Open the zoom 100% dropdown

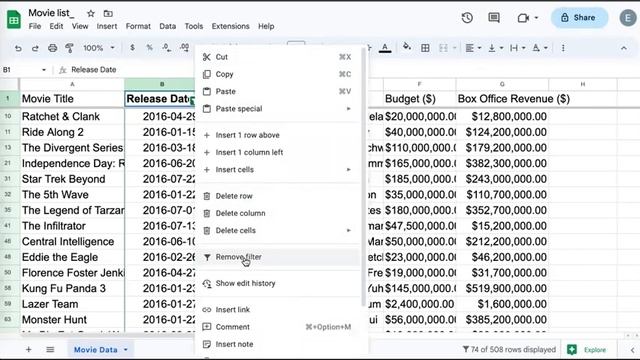tap(99, 48)
